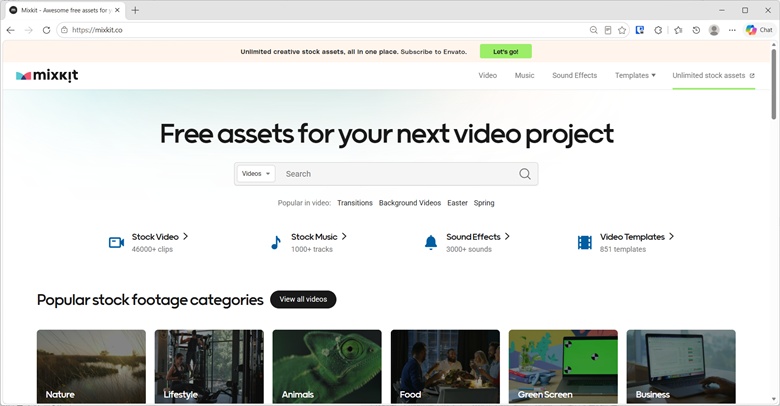Click the '1000+ tracks' text
The width and height of the screenshot is (780, 406).
[312, 249]
